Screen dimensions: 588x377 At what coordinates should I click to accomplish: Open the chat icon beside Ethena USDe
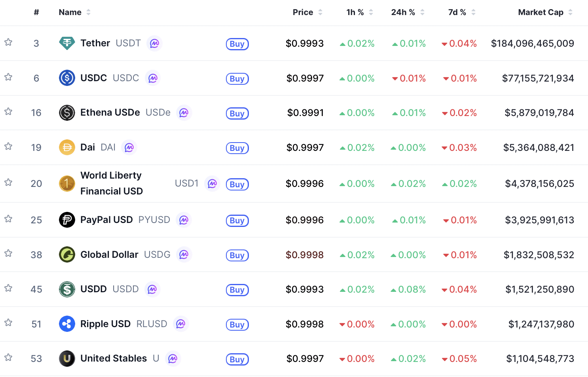(x=184, y=113)
